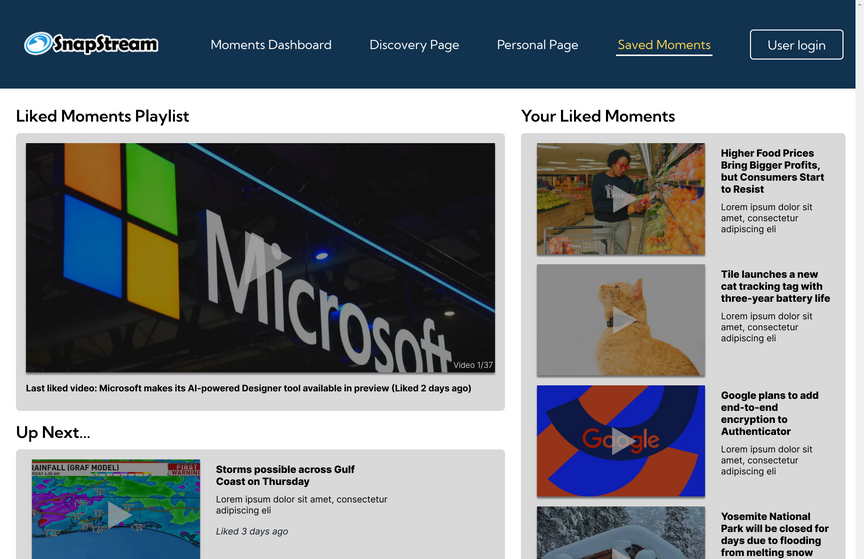Click the 'Liked 3 days ago' text
Screen dimensions: 864x559
click(x=252, y=531)
